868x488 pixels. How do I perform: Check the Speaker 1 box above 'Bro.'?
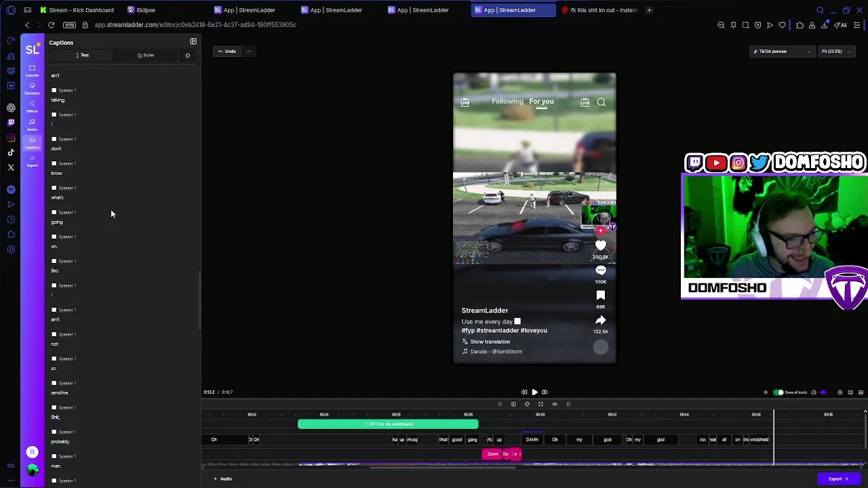click(54, 261)
